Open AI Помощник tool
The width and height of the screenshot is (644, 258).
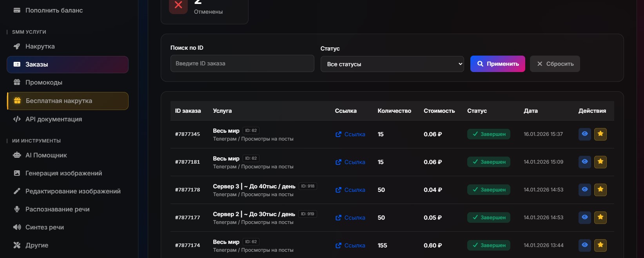46,155
